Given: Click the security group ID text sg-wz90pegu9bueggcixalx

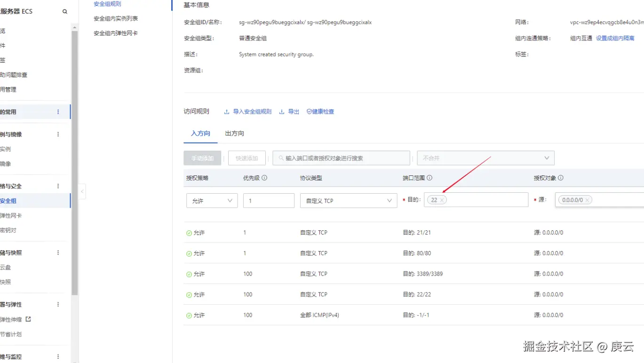Looking at the screenshot, I should point(272,23).
